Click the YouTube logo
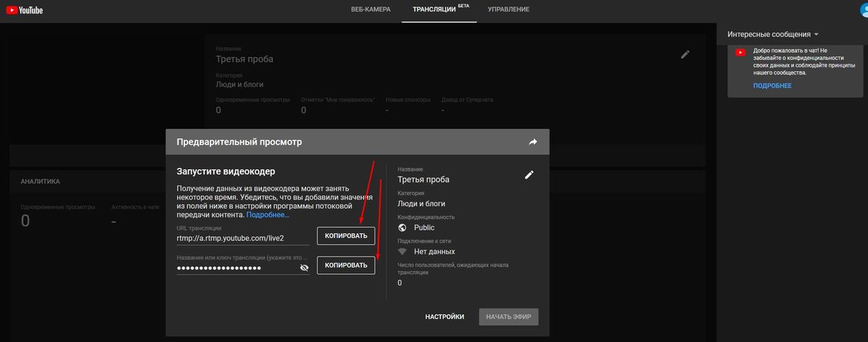The height and width of the screenshot is (342, 868). coord(25,9)
